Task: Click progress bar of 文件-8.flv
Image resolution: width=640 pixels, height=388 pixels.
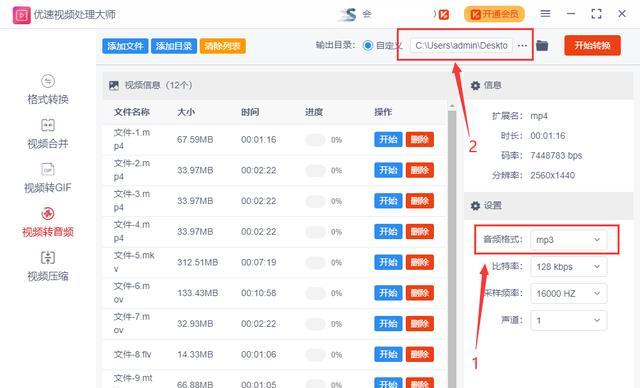Action: (x=316, y=355)
